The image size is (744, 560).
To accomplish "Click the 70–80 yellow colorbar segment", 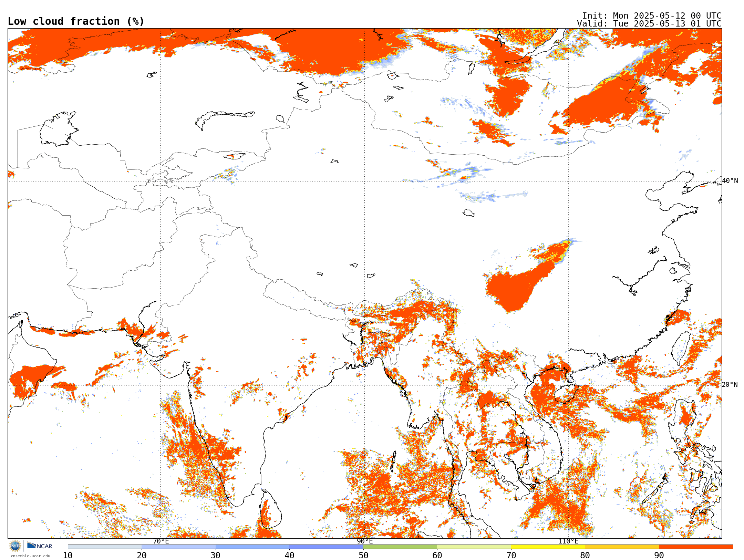I will (548, 547).
